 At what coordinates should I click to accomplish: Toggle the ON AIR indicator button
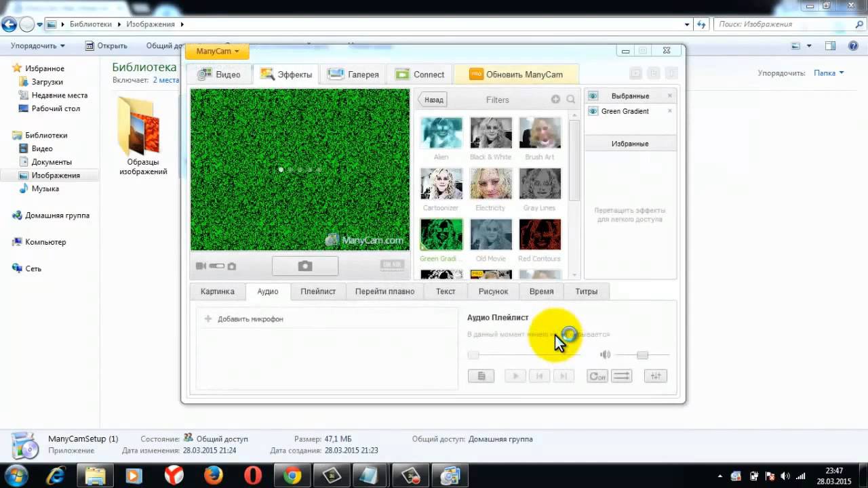pos(393,266)
